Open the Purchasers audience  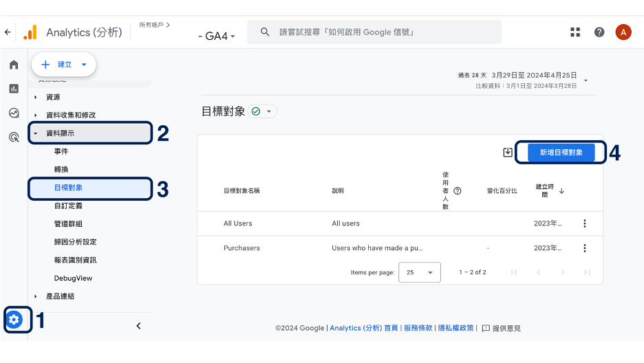point(241,248)
